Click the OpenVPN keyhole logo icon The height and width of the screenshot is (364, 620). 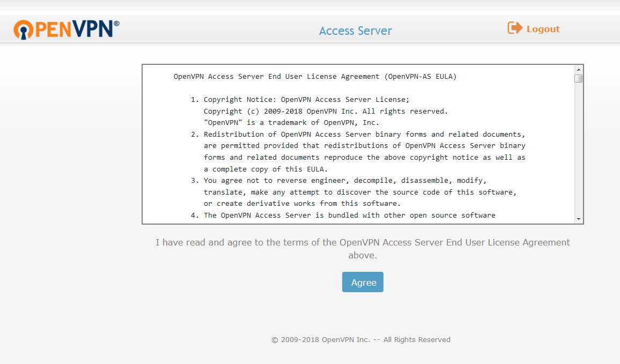pyautogui.click(x=23, y=29)
